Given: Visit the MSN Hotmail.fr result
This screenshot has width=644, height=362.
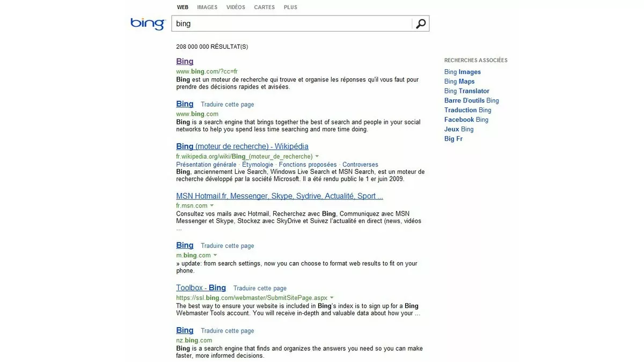Looking at the screenshot, I should pos(279,196).
